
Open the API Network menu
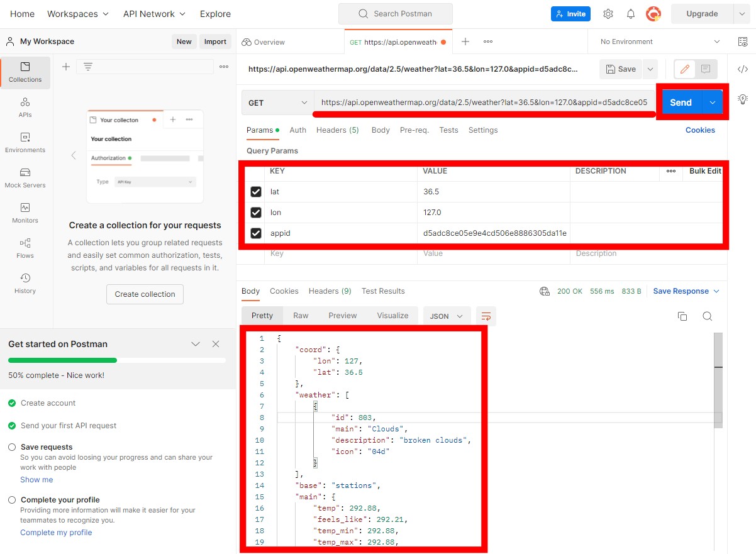coord(154,14)
